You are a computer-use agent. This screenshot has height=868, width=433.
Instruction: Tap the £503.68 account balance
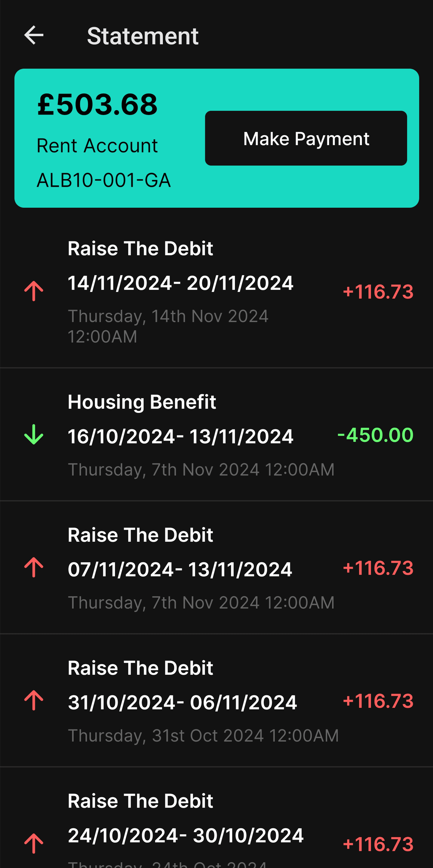[97, 105]
